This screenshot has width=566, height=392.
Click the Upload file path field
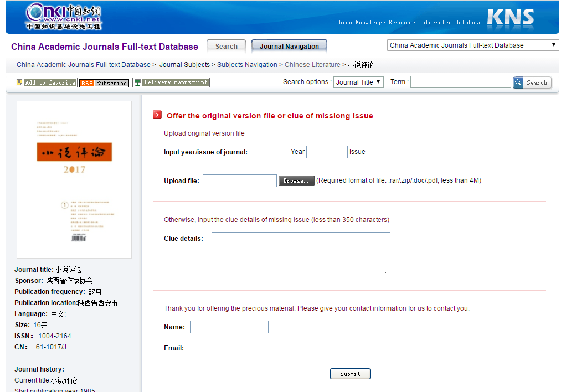click(x=240, y=181)
